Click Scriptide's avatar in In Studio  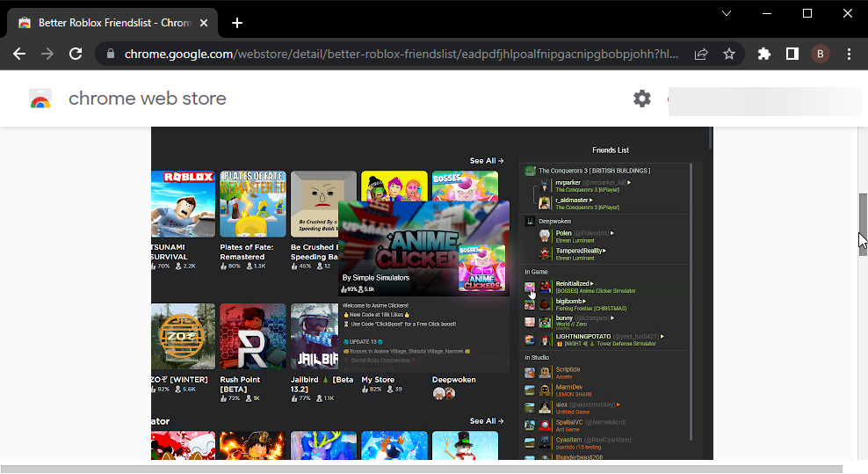[x=546, y=373]
